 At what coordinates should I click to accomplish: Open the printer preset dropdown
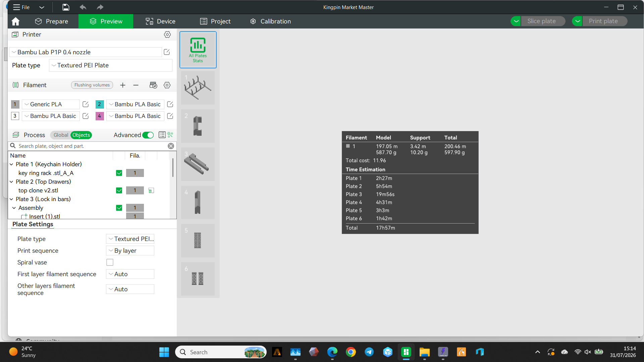[86, 52]
